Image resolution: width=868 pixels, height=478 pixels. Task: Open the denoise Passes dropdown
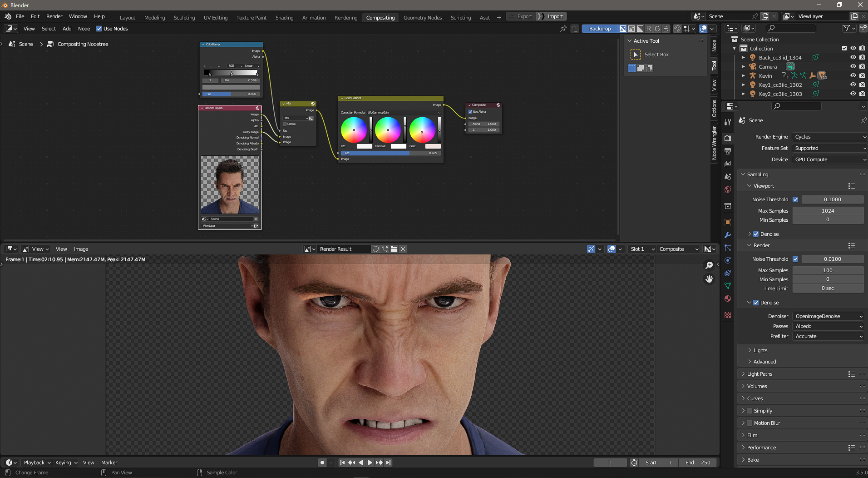click(x=828, y=326)
